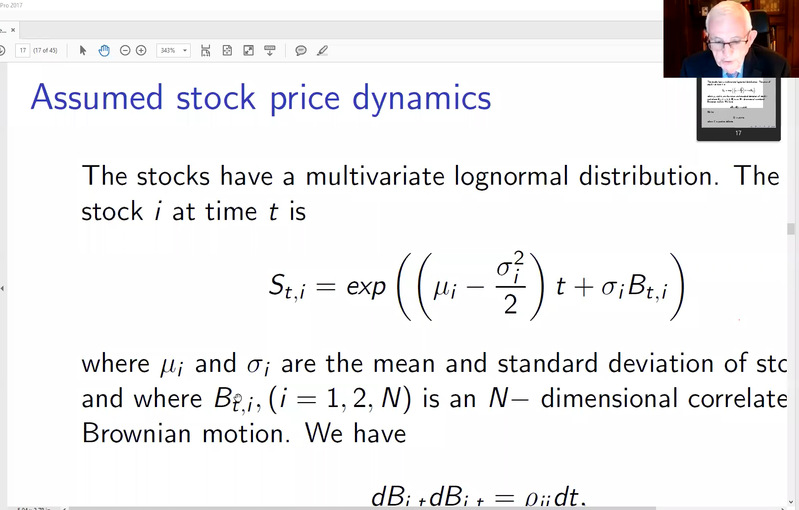Activate the Hand pan tool
The image size is (799, 510).
coord(104,50)
